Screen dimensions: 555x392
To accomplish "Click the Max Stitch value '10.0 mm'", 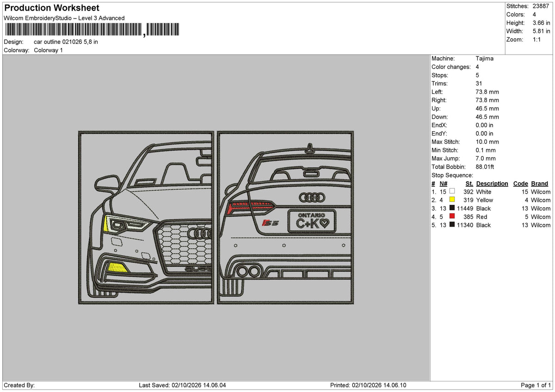I will 487,141.
